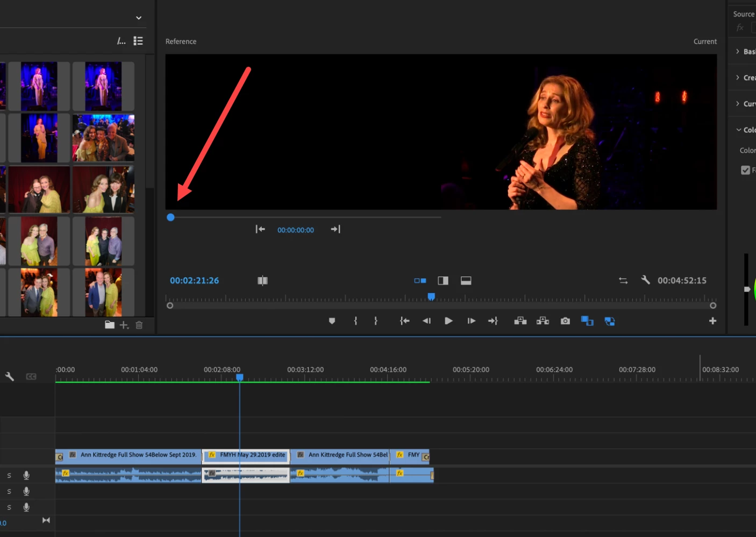The width and height of the screenshot is (756, 537).
Task: Click the Current label above monitor
Action: coord(705,41)
